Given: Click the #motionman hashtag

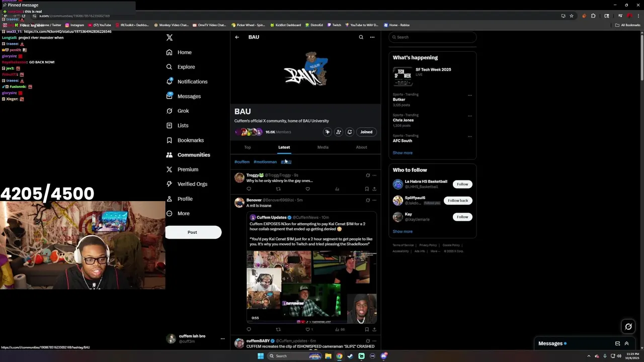Looking at the screenshot, I should pyautogui.click(x=265, y=162).
